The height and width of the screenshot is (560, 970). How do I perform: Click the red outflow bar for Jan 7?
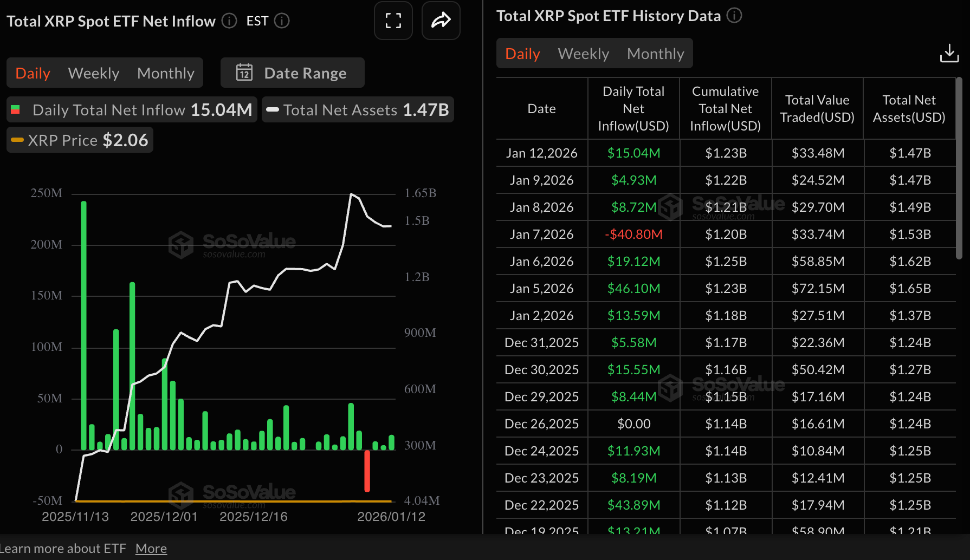pyautogui.click(x=367, y=471)
